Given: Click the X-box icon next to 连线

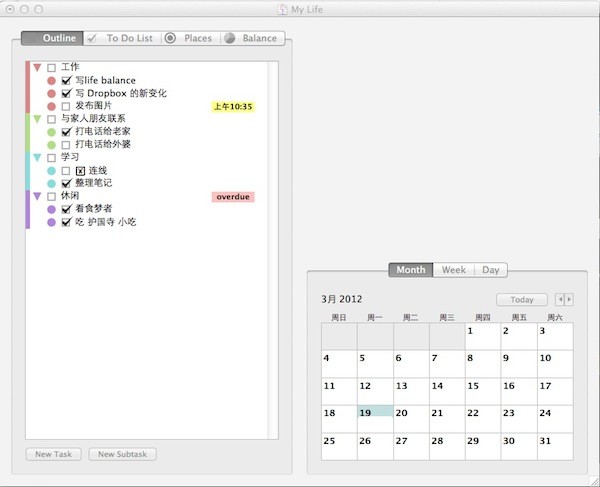Looking at the screenshot, I should tap(80, 171).
